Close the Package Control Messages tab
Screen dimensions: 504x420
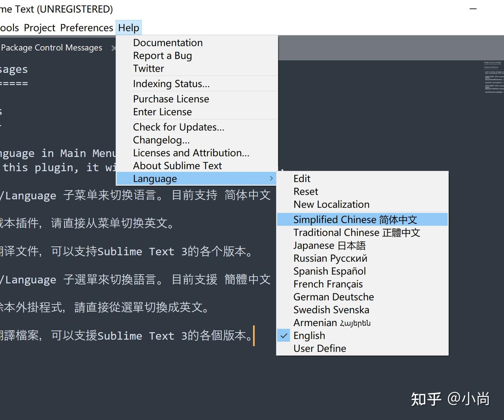click(114, 48)
